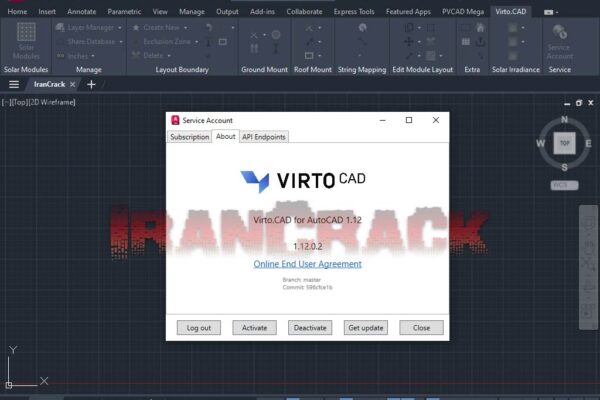Close the IranCrack drawing tab

pos(72,84)
